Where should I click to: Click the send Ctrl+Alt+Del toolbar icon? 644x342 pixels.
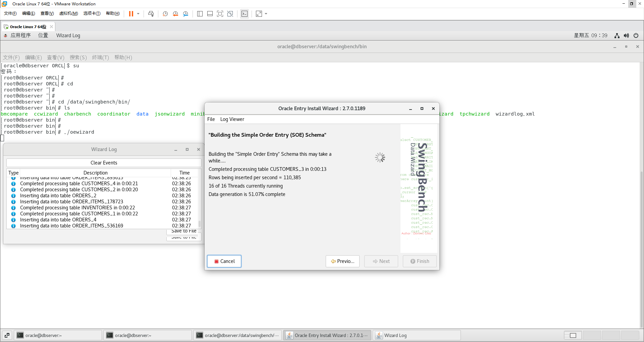click(151, 14)
